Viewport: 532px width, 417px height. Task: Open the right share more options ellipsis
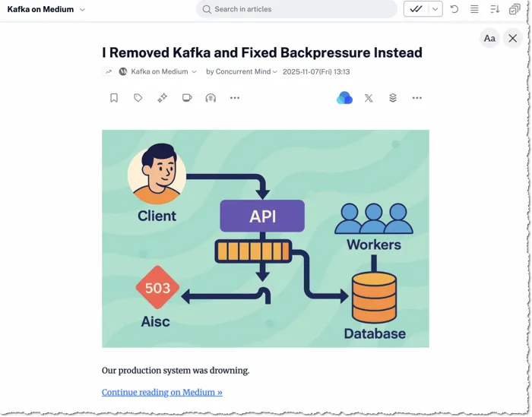point(417,98)
